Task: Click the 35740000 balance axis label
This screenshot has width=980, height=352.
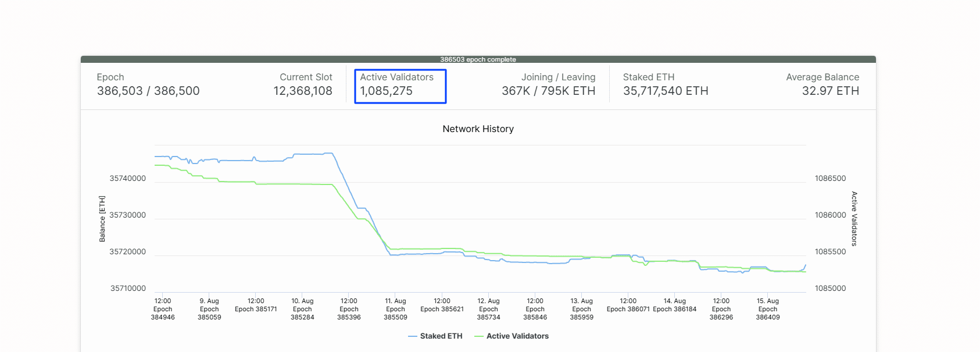Action: (x=128, y=179)
